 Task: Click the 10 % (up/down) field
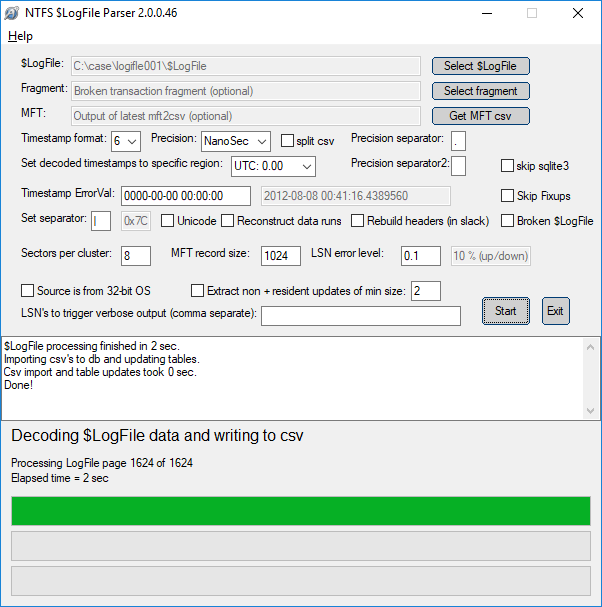491,256
